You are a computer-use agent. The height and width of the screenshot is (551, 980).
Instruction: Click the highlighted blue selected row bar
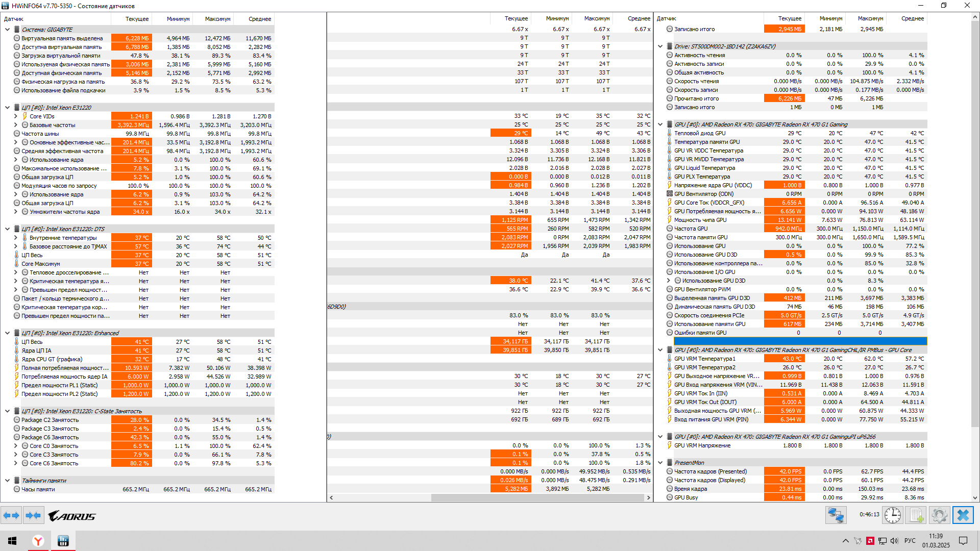tap(800, 341)
